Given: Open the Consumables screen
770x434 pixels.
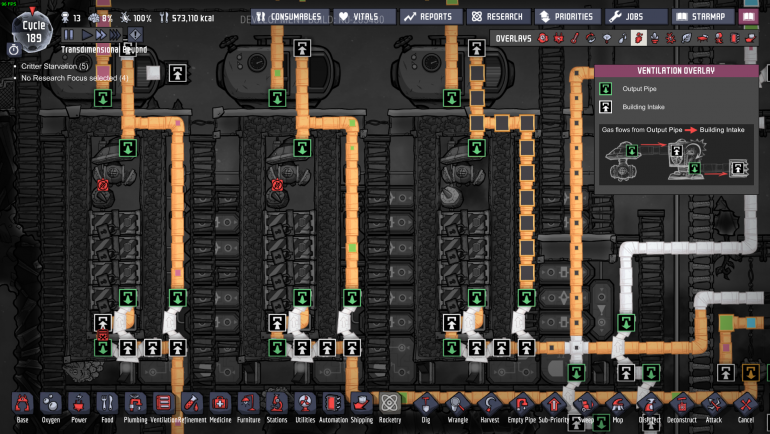Looking at the screenshot, I should pos(290,17).
